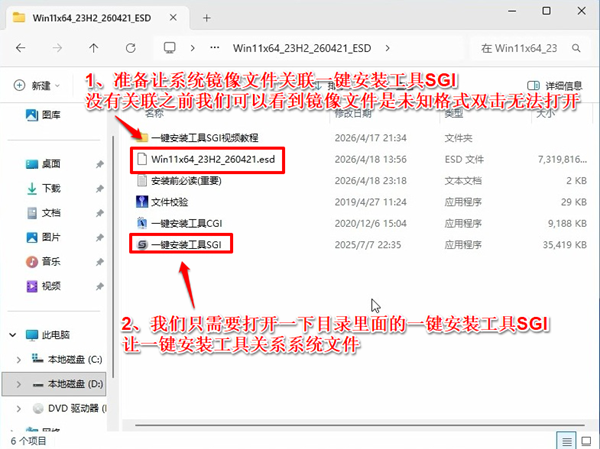
Task: Click the 安装前必读(重要) document icon
Action: [x=142, y=180]
